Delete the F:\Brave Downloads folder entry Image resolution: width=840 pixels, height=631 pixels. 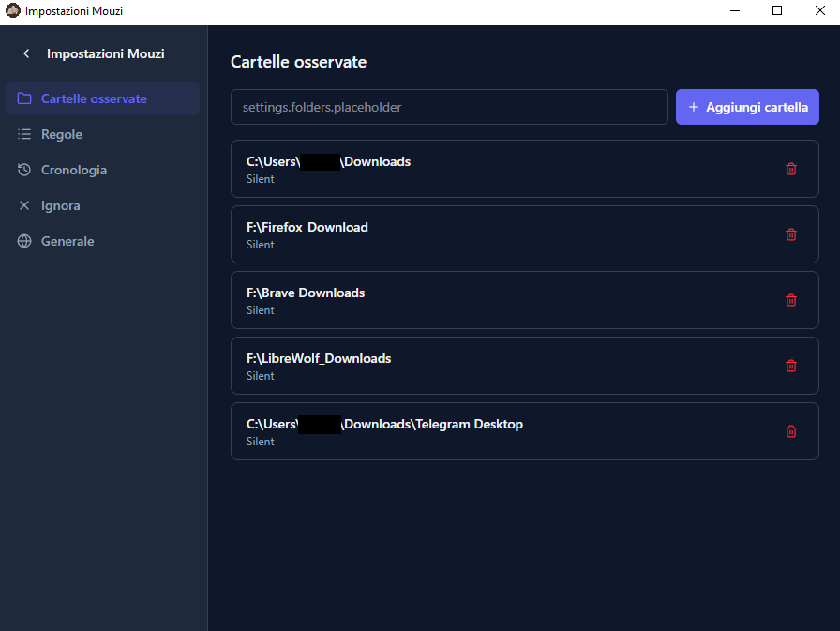click(x=790, y=301)
